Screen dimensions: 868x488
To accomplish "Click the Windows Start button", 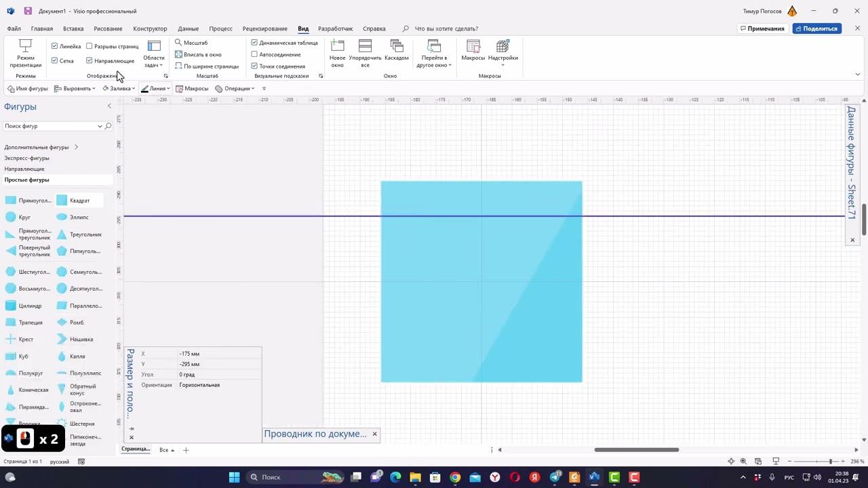I will (x=234, y=477).
